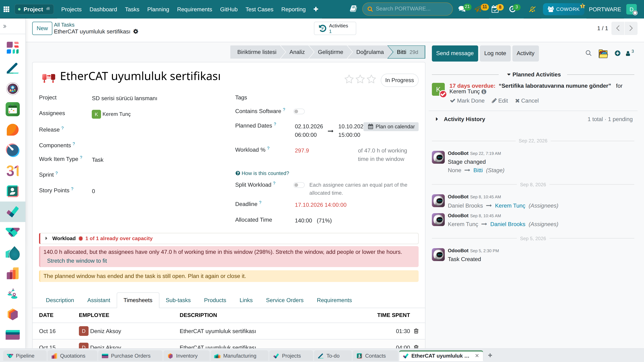
Task: Delete the Oct 16 timesheet line
Action: click(x=416, y=331)
